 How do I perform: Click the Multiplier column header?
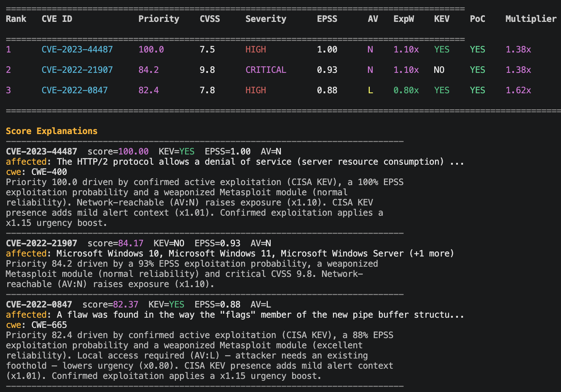pyautogui.click(x=531, y=19)
